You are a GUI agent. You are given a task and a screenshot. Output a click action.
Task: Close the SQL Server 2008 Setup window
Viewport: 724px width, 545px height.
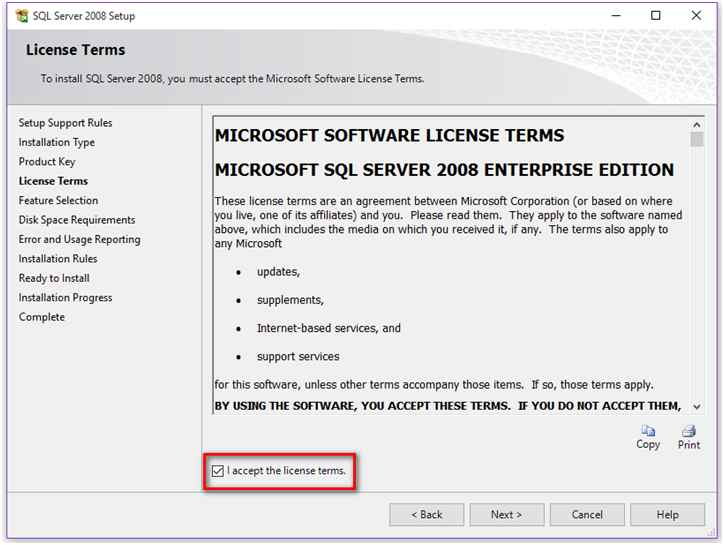(696, 16)
